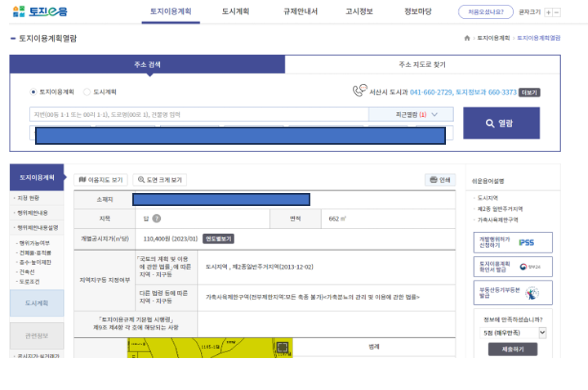Screen dimensions: 588x390
Task: Click the registry emblem on 부동산등기부등본 발급
Action: (532, 293)
